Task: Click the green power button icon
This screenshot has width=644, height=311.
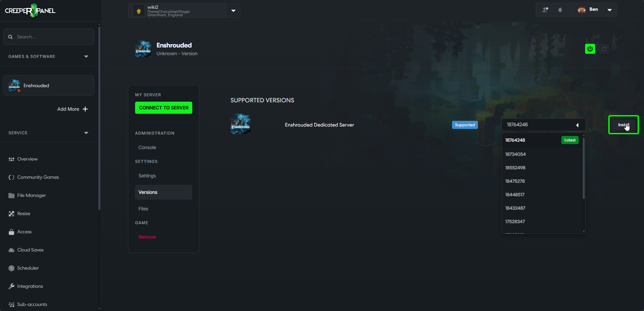Action: click(x=590, y=49)
